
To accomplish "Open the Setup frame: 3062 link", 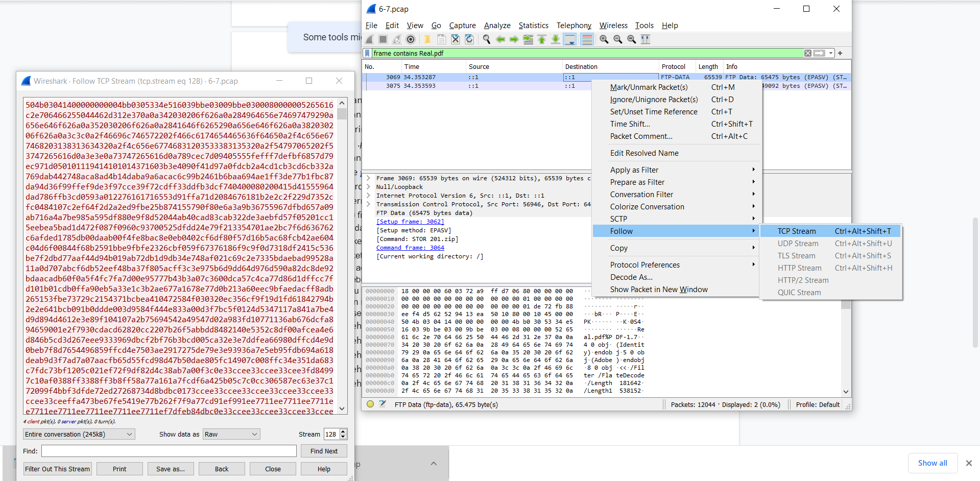I will tap(410, 222).
